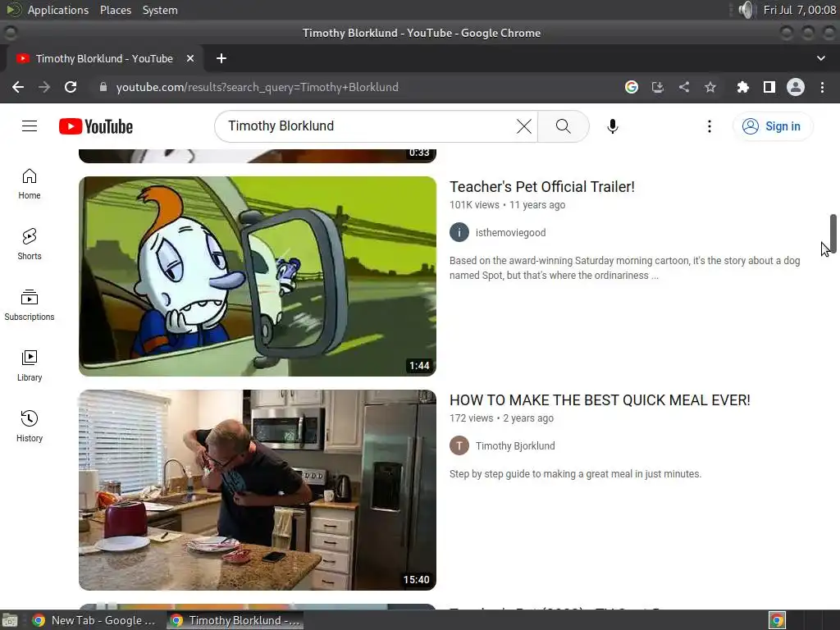Open Library in the sidebar
The width and height of the screenshot is (840, 630).
tap(30, 365)
